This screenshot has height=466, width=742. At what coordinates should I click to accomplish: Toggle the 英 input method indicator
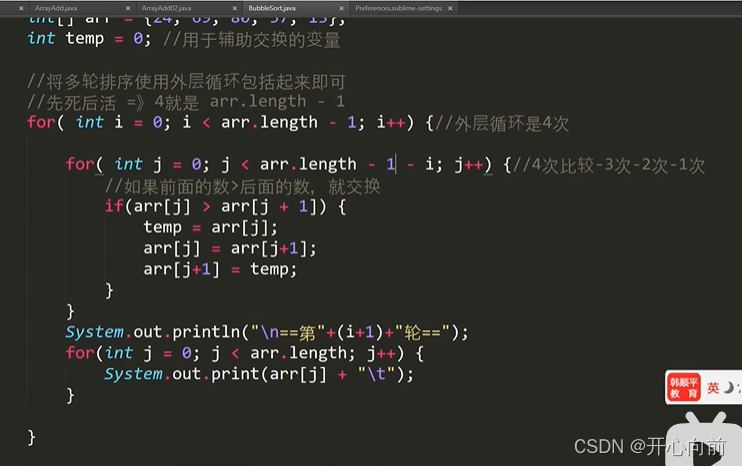[x=713, y=388]
